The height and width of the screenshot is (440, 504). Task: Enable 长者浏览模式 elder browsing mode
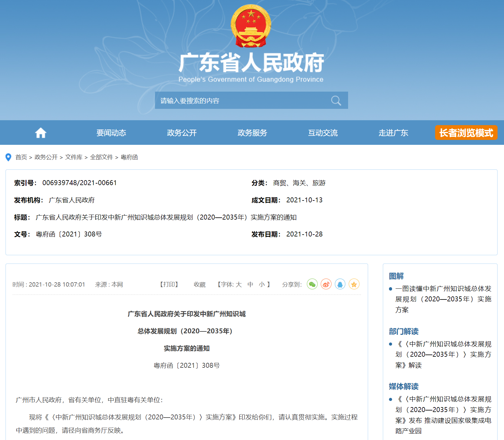[466, 133]
